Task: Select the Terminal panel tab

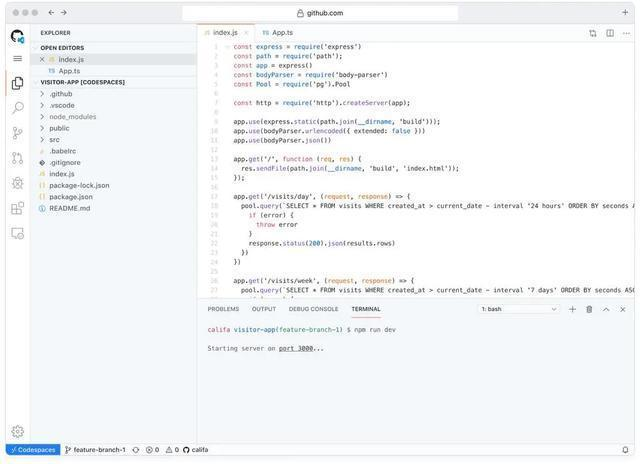Action: click(366, 309)
